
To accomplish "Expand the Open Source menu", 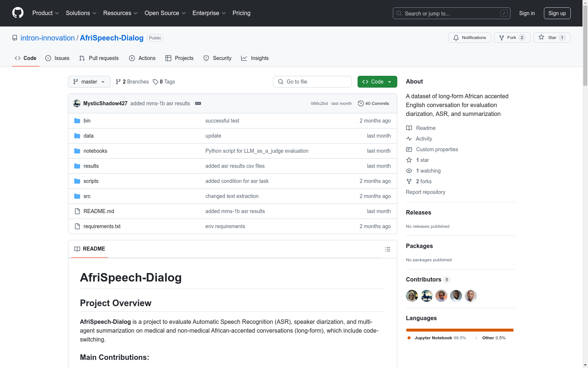I will click(x=165, y=13).
